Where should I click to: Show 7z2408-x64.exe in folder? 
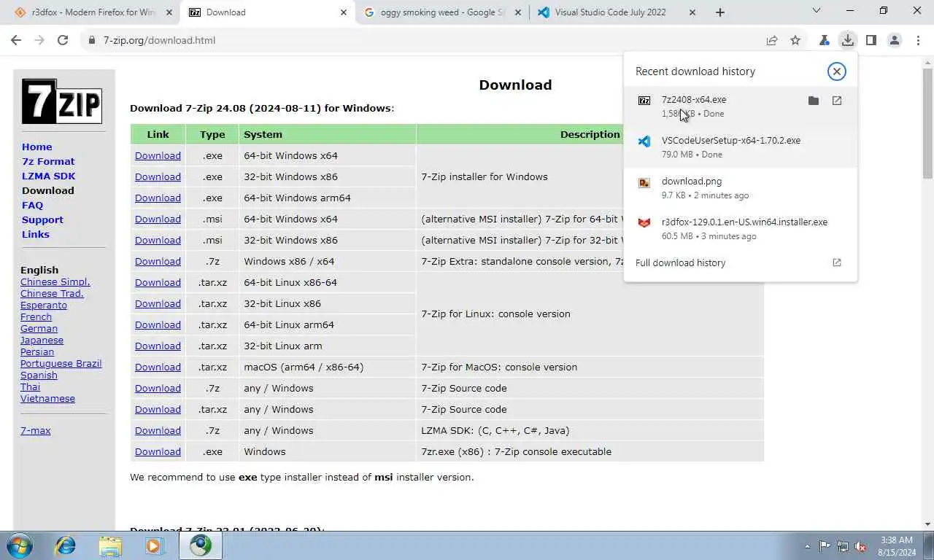pyautogui.click(x=814, y=101)
